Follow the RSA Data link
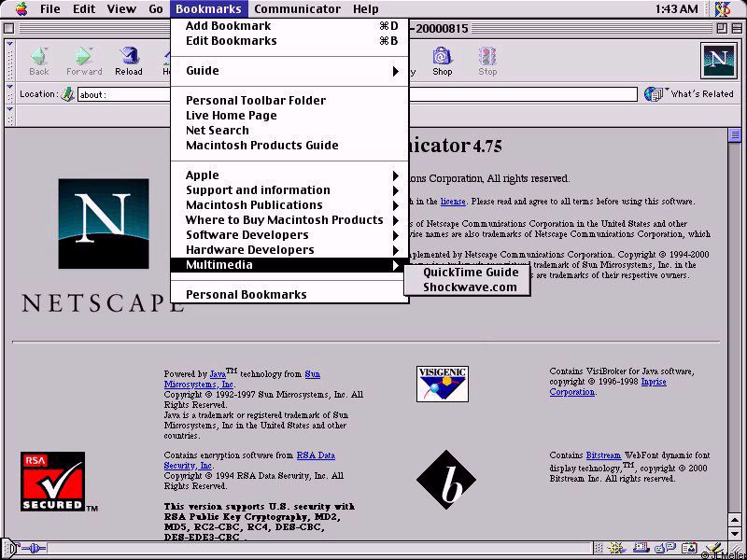Image resolution: width=747 pixels, height=560 pixels. [x=316, y=455]
